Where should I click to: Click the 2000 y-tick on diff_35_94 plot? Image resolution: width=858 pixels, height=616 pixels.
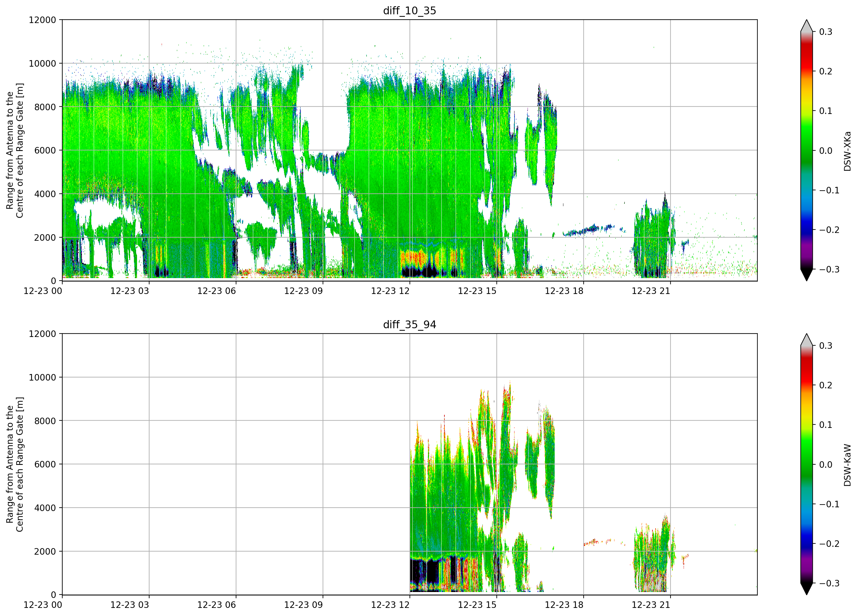[x=45, y=552]
